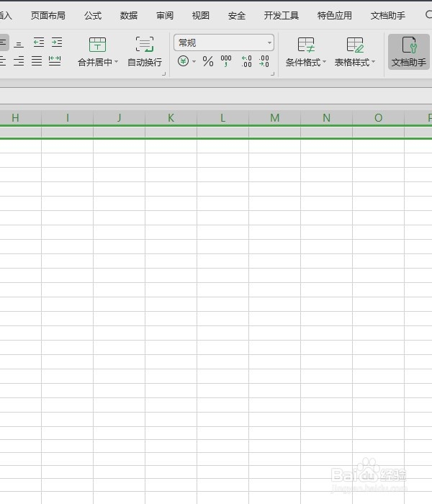The height and width of the screenshot is (504, 432).
Task: Open the alignment settings dialog launcher
Action: pos(164,74)
